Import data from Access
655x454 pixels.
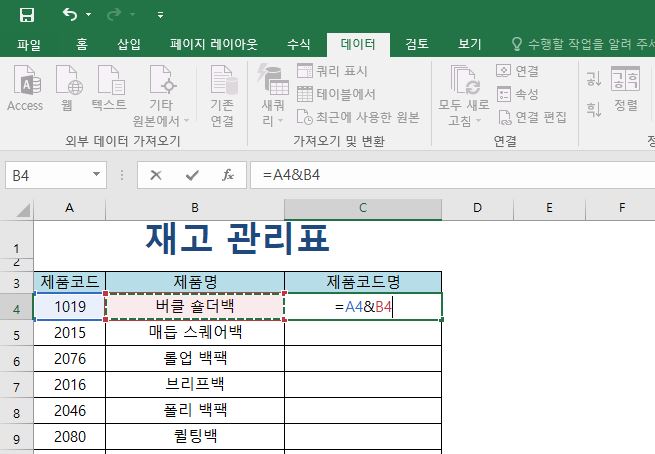(x=25, y=89)
